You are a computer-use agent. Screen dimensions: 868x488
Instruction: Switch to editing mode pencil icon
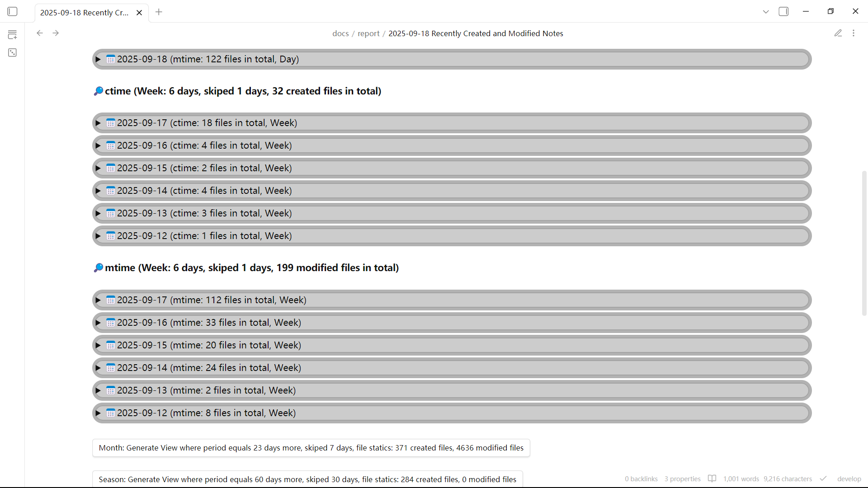pos(838,33)
